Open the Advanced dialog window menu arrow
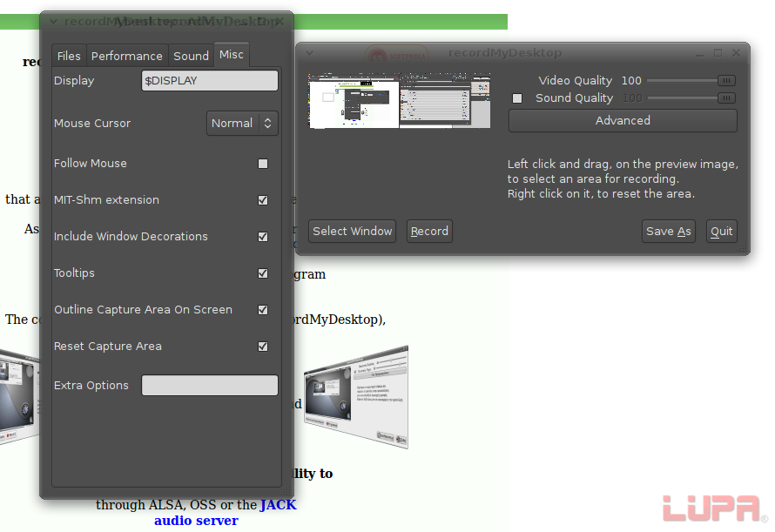 click(x=53, y=22)
